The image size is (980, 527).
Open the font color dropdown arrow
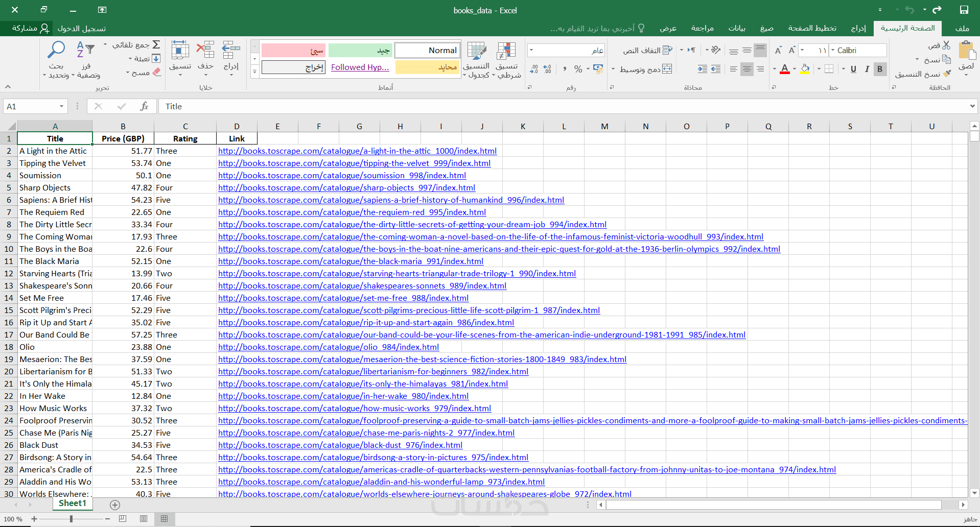click(775, 69)
